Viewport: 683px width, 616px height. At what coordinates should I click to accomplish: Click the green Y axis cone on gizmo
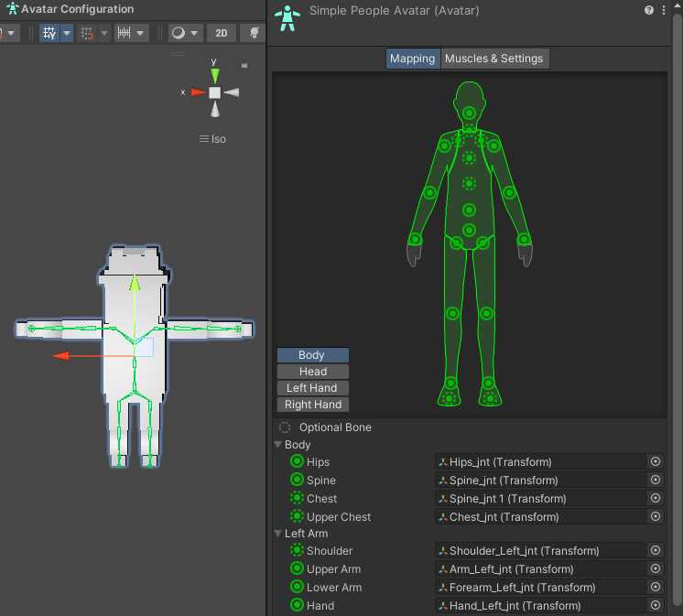[x=215, y=76]
